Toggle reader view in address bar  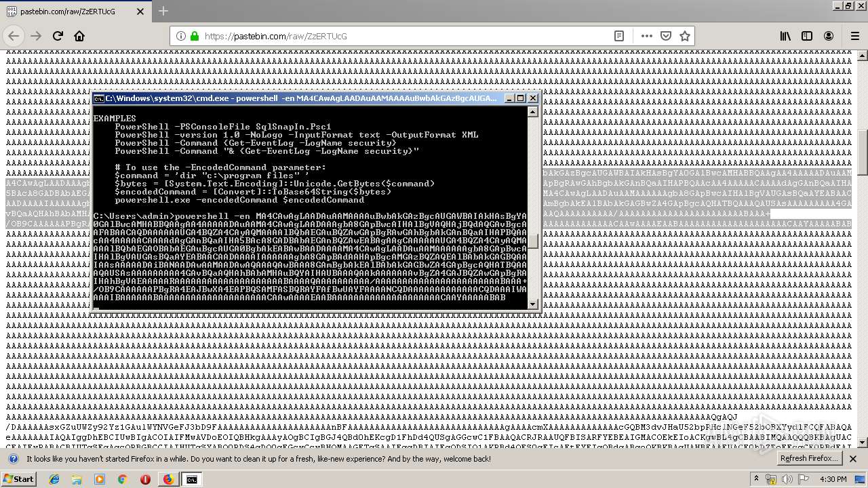coord(619,36)
